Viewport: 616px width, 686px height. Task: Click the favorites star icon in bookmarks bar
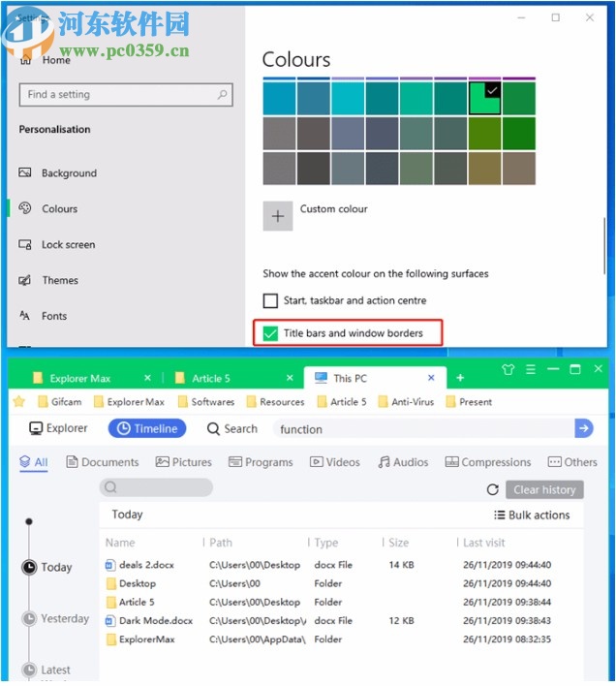point(18,401)
